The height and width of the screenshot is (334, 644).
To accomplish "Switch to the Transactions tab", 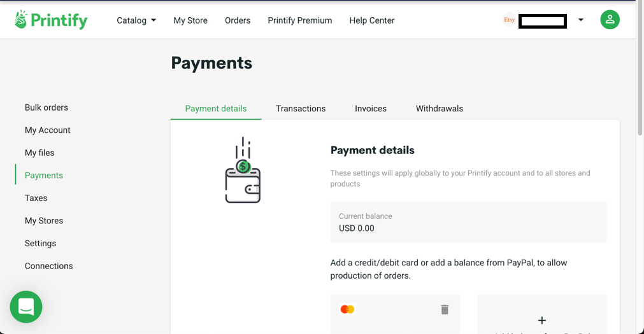I will (301, 108).
